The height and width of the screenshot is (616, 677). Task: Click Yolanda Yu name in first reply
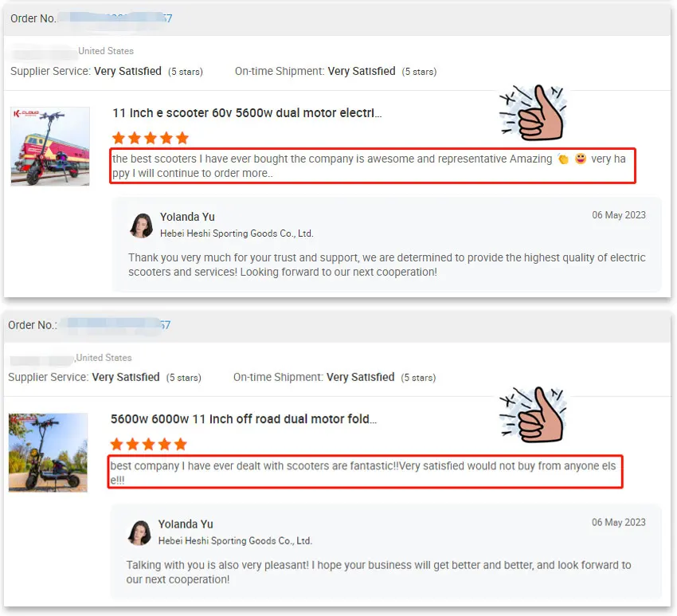point(187,217)
